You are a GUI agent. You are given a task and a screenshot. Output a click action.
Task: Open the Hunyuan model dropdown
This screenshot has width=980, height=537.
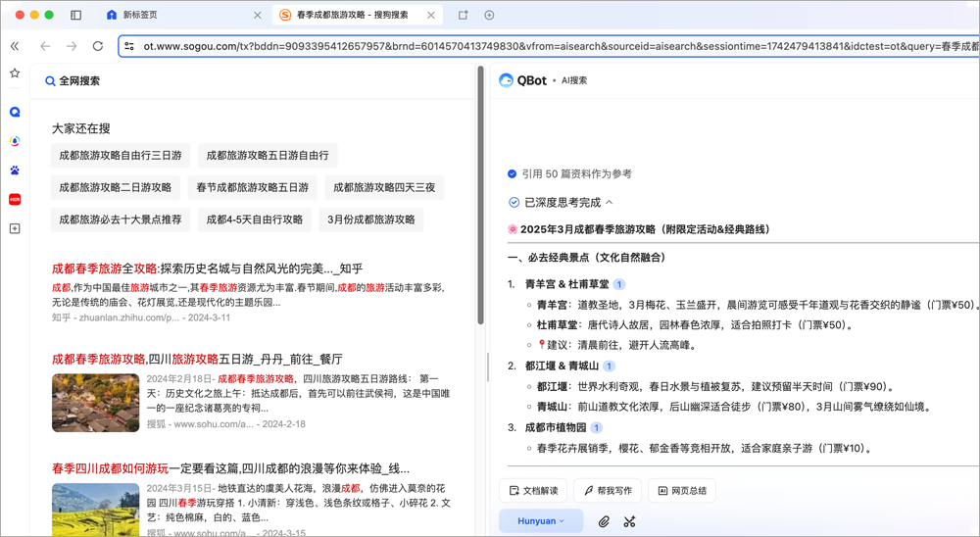pyautogui.click(x=540, y=521)
